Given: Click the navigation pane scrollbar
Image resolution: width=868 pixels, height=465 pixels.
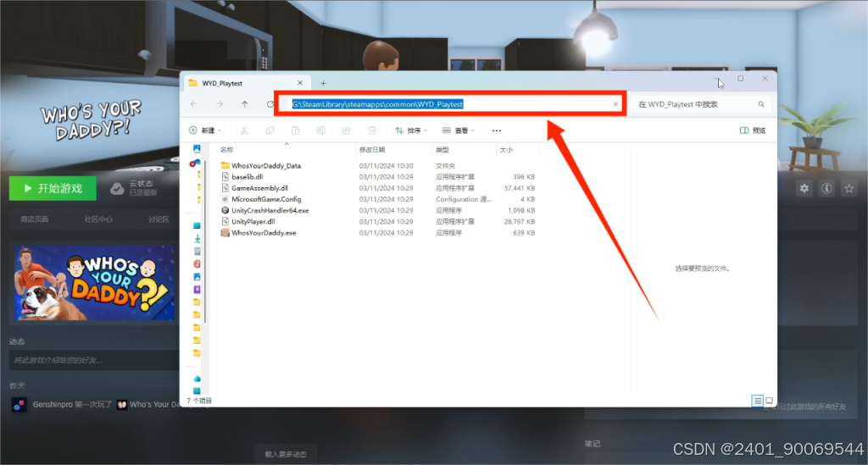Looking at the screenshot, I should [205, 241].
